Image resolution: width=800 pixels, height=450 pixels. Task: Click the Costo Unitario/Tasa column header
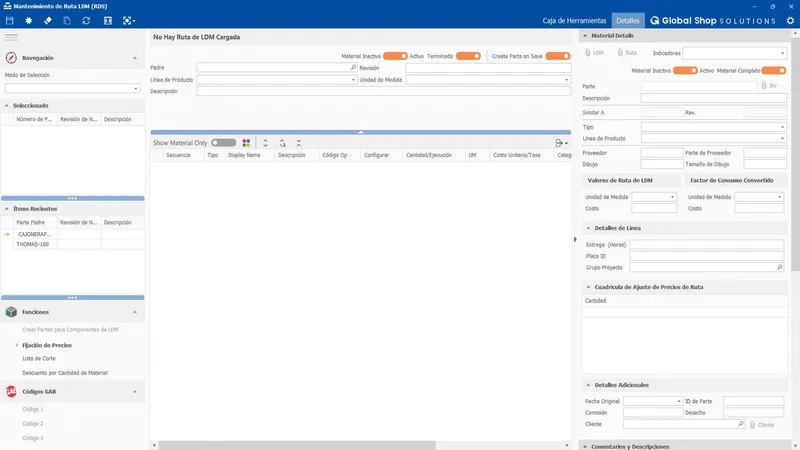click(x=516, y=155)
